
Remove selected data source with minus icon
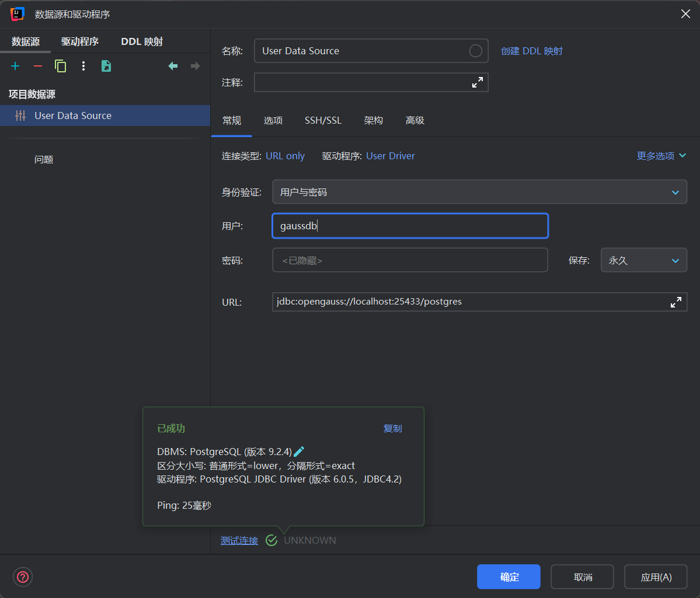pos(38,67)
